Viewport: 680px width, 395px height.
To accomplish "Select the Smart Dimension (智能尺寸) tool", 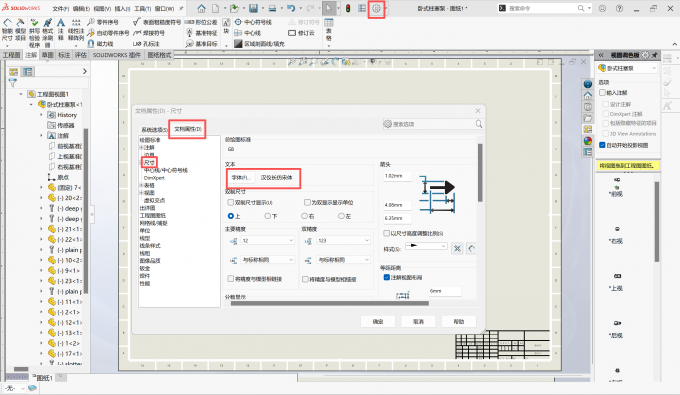I will 7,30.
